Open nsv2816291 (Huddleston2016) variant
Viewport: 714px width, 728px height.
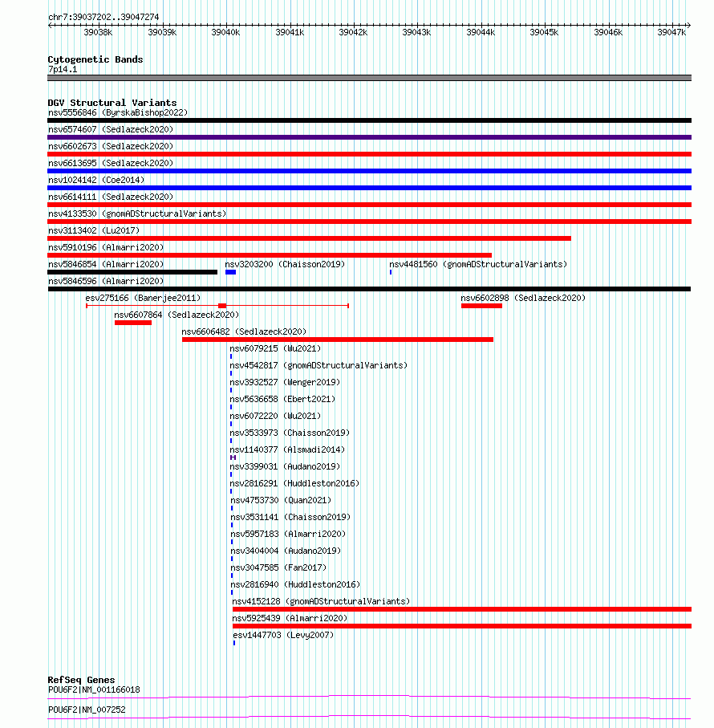(294, 483)
